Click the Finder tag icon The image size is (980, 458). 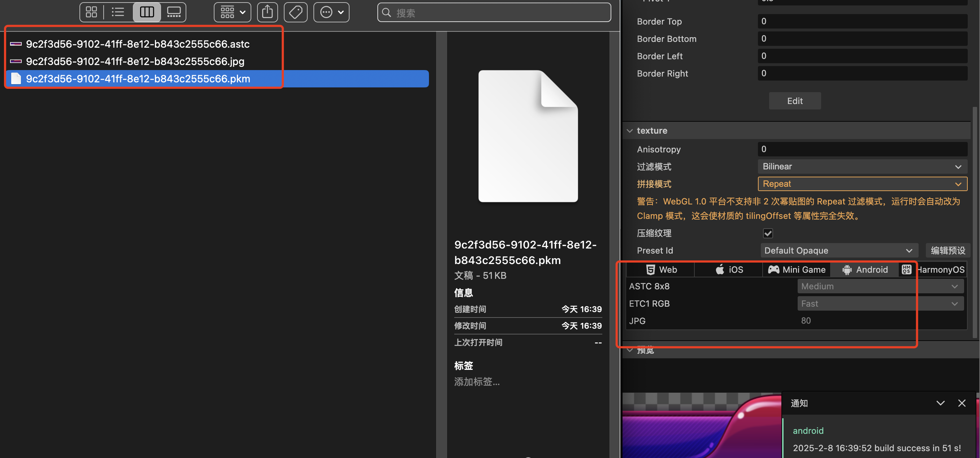[x=296, y=12]
